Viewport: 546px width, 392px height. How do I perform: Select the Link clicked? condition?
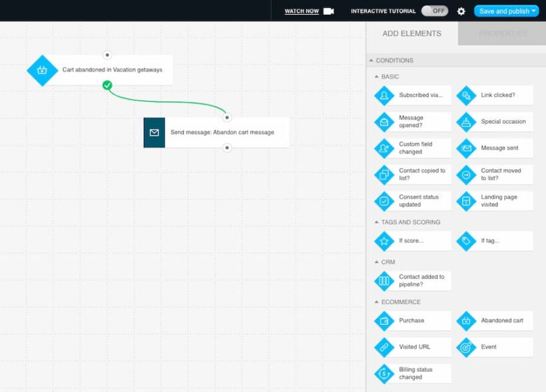[x=494, y=95]
